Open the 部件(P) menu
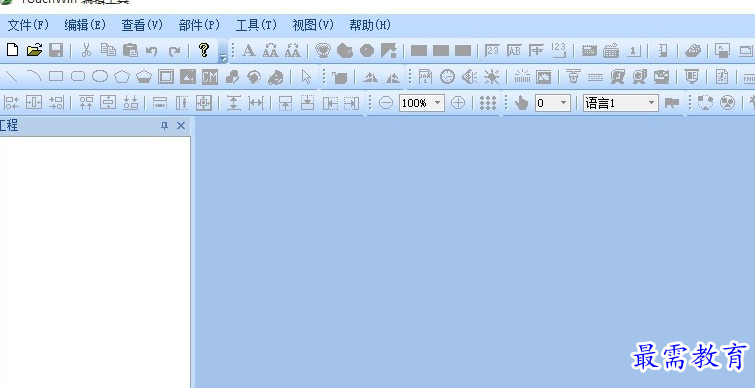The height and width of the screenshot is (388, 755). tap(199, 25)
